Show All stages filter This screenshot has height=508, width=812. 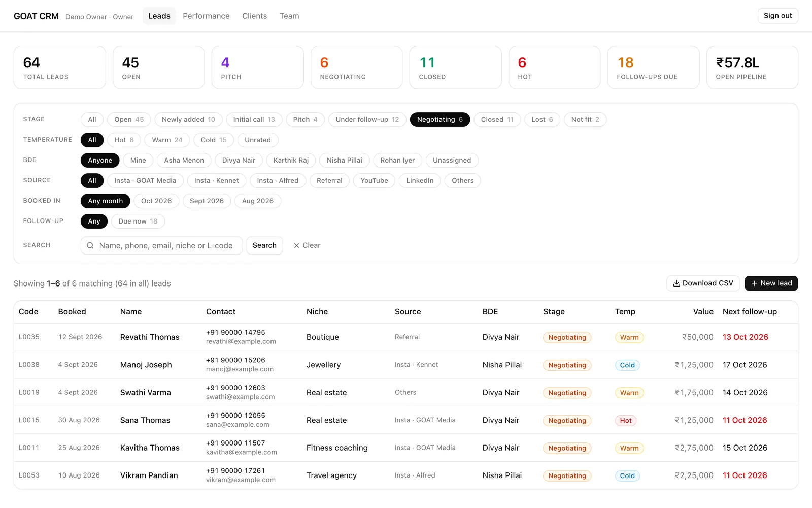click(x=92, y=120)
